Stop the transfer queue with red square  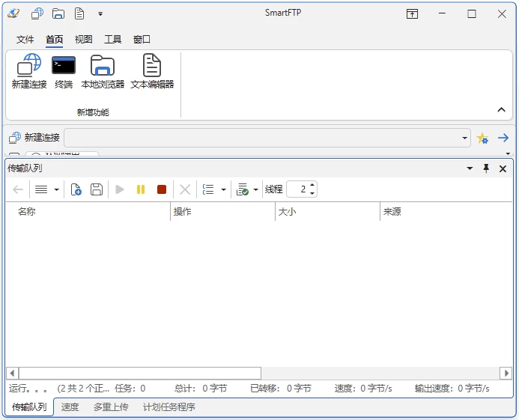(x=161, y=190)
